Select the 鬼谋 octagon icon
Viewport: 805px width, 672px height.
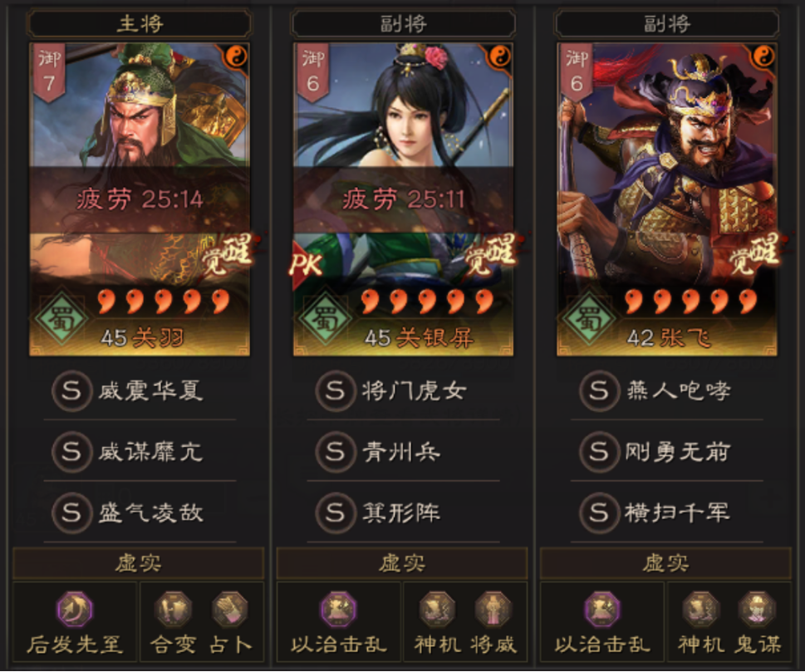pyautogui.click(x=758, y=610)
